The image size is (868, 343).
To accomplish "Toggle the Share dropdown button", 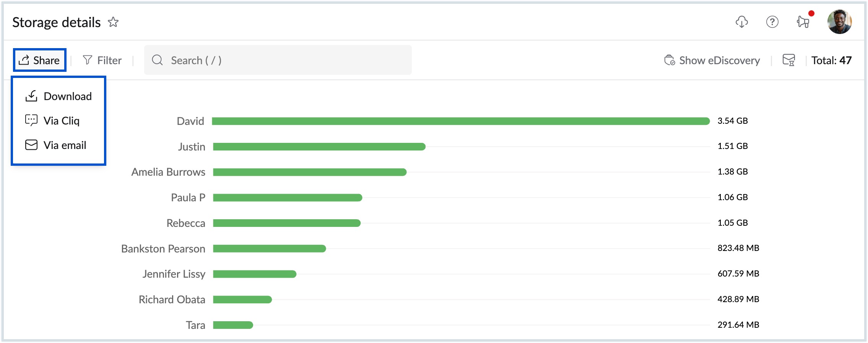I will tap(40, 60).
